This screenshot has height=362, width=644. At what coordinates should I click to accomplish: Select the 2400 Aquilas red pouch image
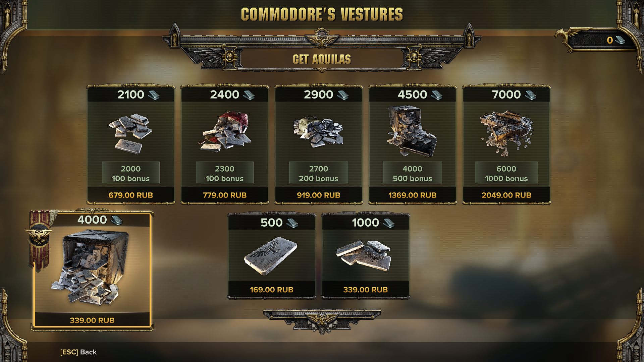point(224,131)
